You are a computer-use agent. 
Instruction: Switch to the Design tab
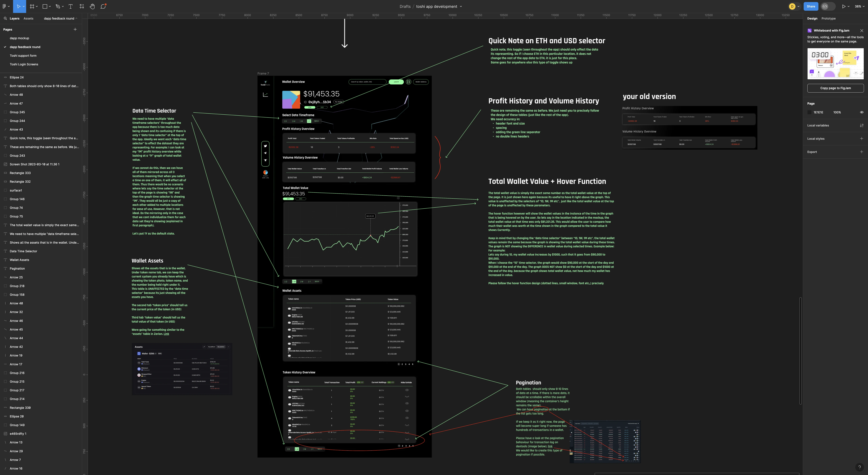[x=812, y=19]
